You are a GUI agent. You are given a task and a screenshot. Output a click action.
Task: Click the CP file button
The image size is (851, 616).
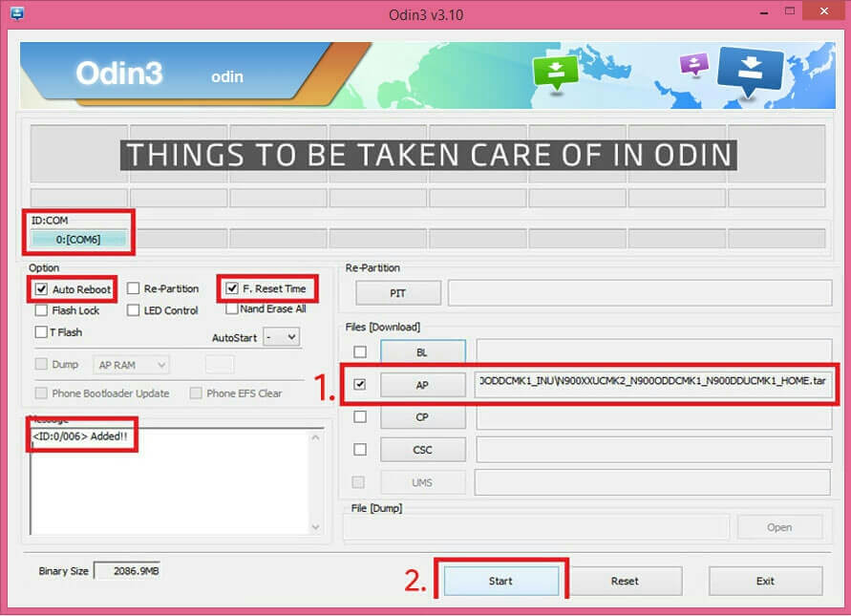click(423, 416)
